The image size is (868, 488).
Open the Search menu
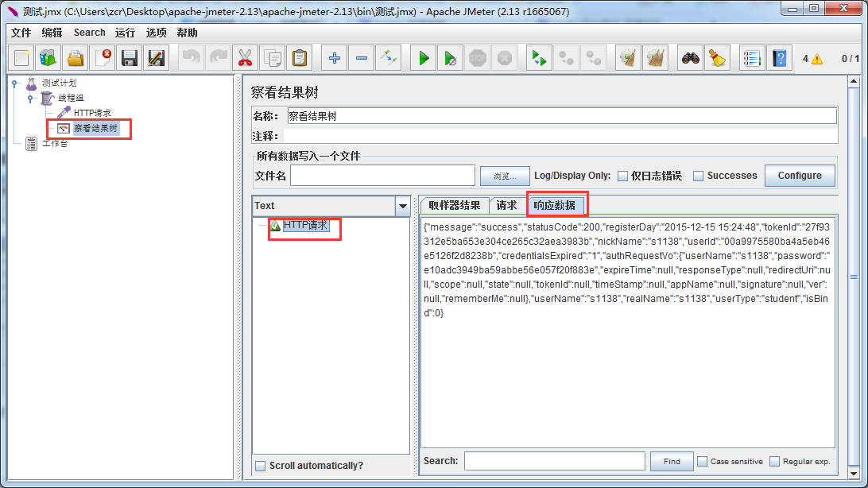[90, 33]
